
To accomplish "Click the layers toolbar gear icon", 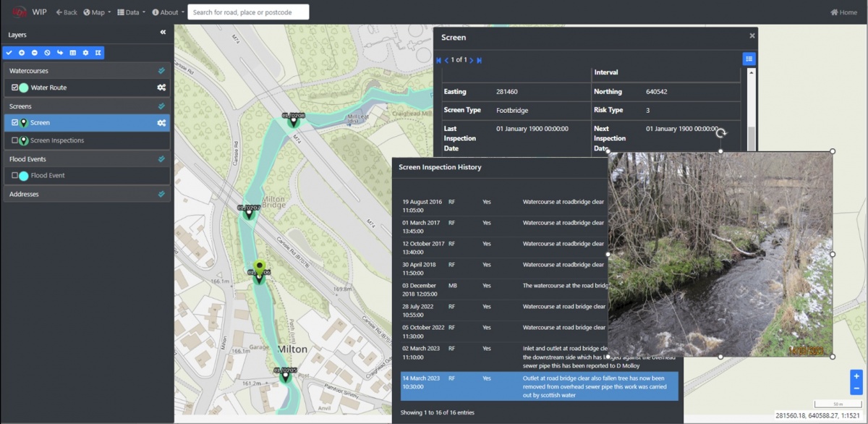I will (x=85, y=53).
